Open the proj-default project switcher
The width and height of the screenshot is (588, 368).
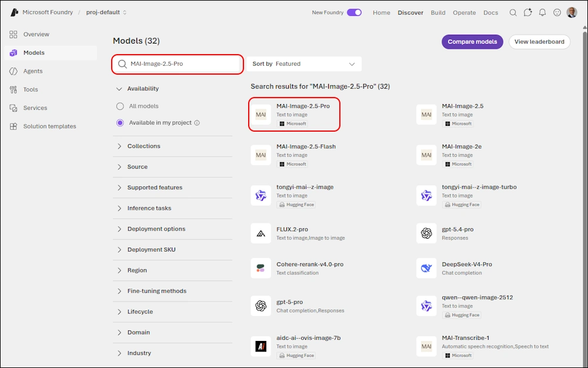(x=106, y=12)
